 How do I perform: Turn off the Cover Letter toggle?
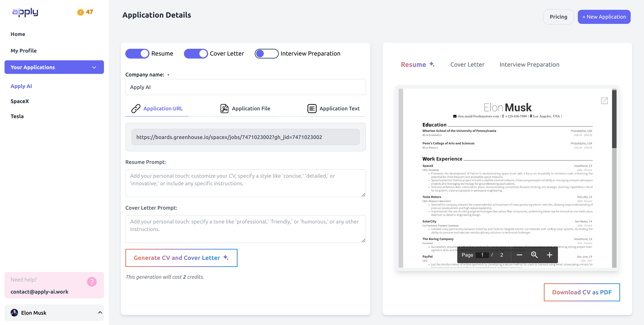(196, 54)
